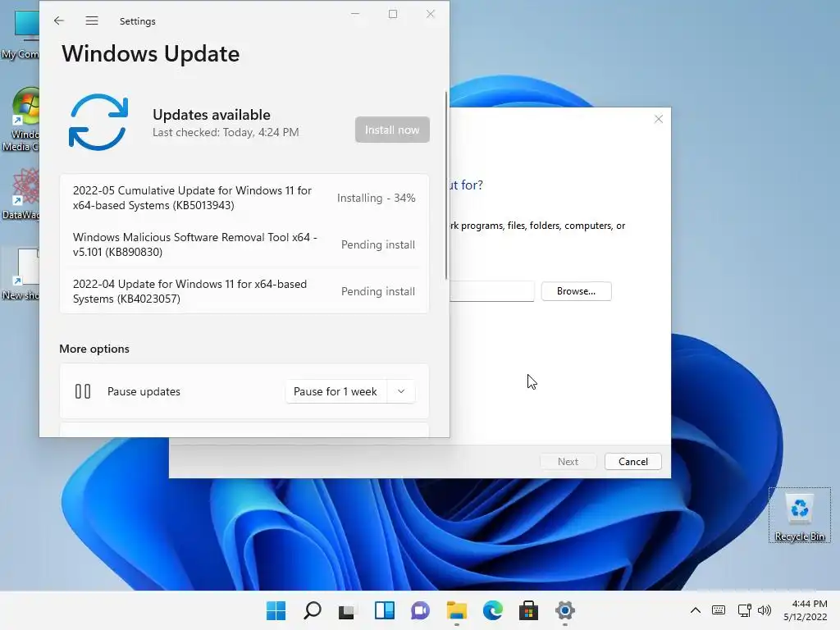The height and width of the screenshot is (630, 840).
Task: Open the Windows Start menu
Action: tap(276, 610)
